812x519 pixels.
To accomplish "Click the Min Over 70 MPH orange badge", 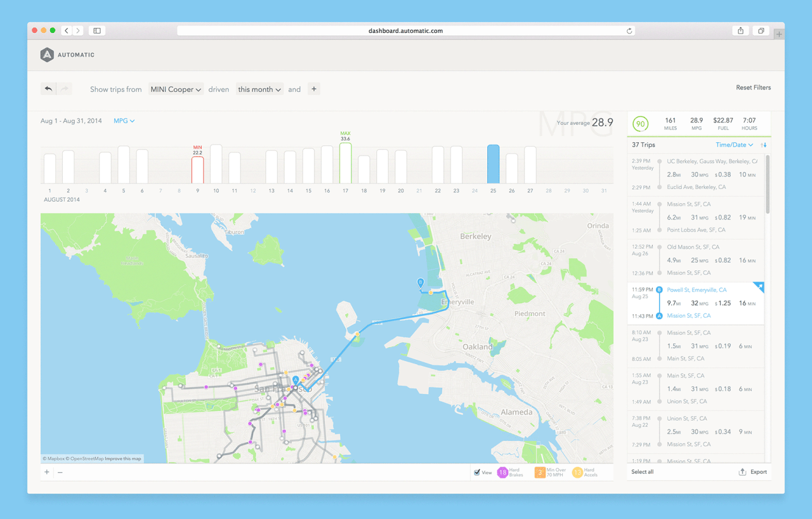I will coord(540,472).
